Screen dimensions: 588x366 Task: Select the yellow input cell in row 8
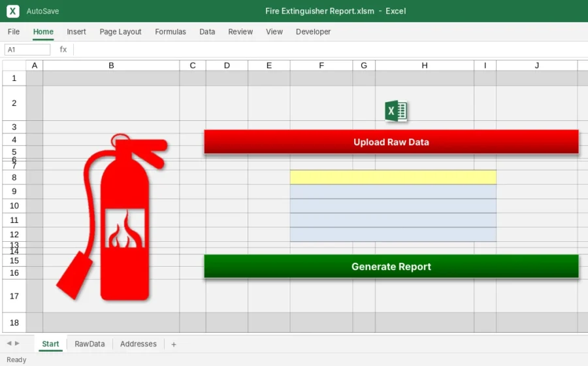[x=393, y=177]
